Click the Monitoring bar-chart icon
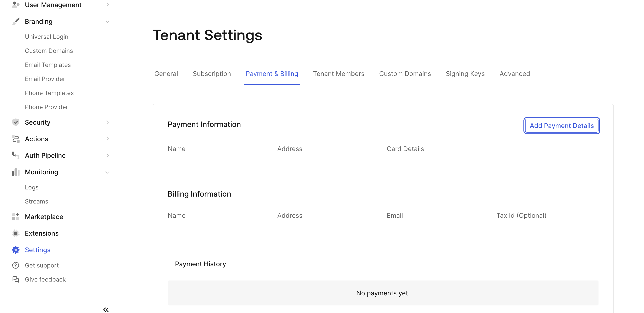Viewport: 644px width, 313px height. [16, 172]
